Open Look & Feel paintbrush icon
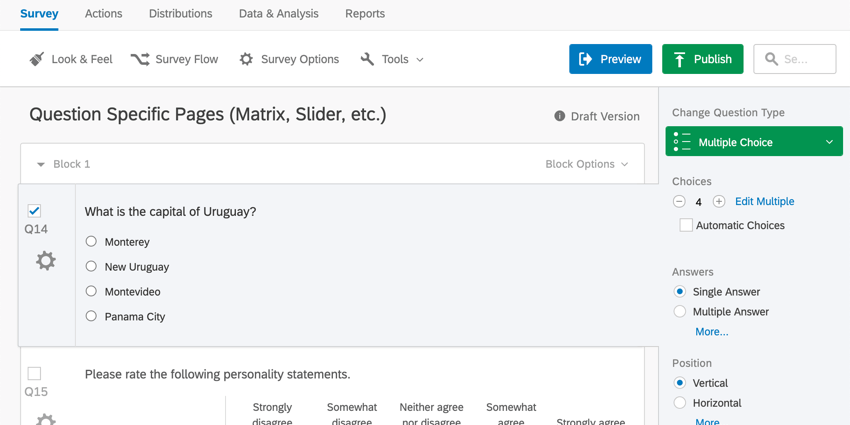Screen dimensions: 850x425 [36, 59]
